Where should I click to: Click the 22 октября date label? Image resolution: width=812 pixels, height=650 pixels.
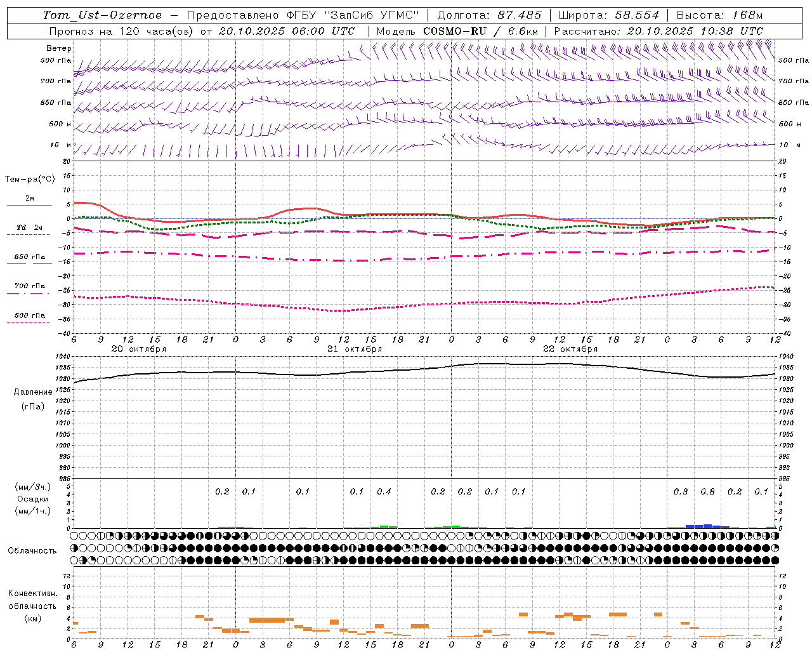click(x=570, y=349)
